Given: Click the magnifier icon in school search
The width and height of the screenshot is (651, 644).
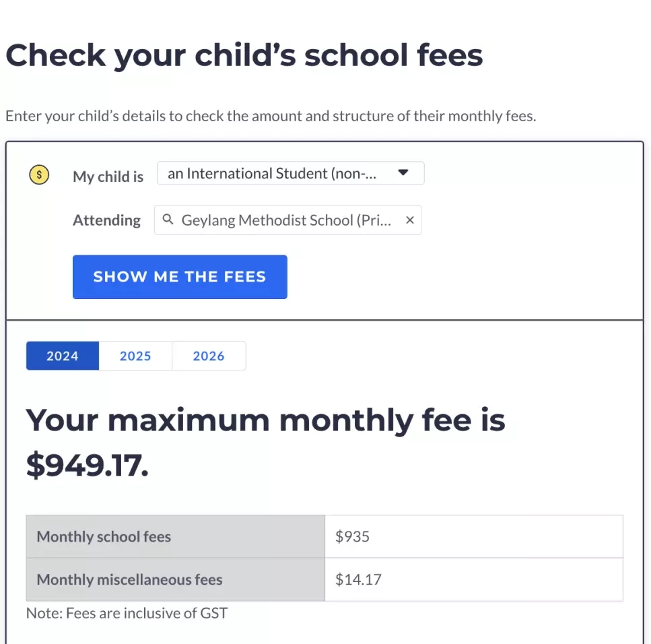Looking at the screenshot, I should [168, 219].
